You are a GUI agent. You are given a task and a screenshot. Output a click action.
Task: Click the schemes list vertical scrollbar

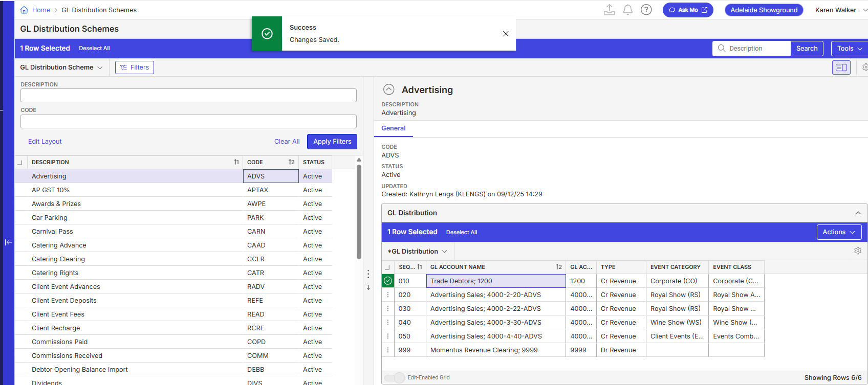(x=359, y=211)
